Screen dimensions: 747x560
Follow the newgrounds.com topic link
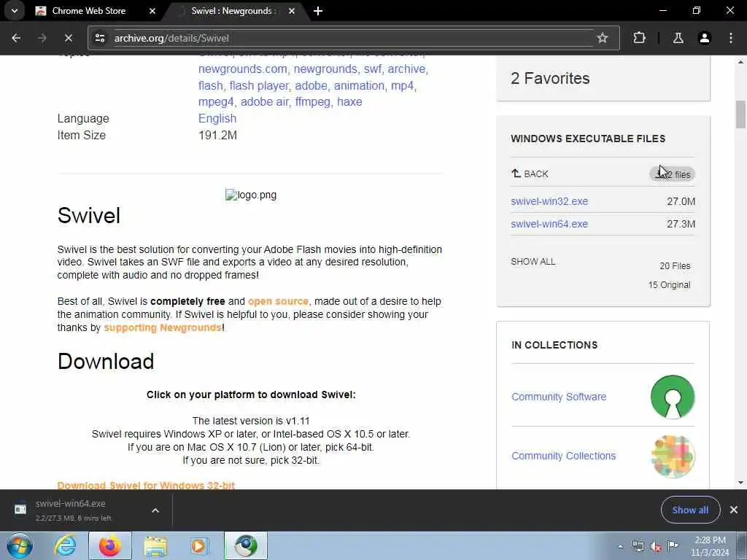(x=242, y=69)
